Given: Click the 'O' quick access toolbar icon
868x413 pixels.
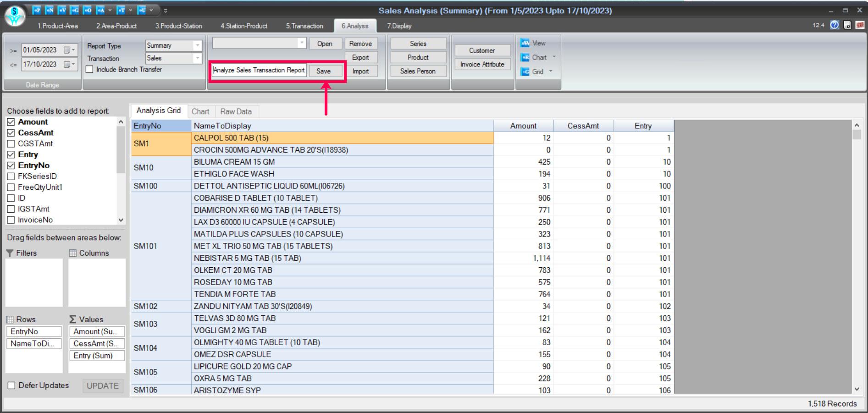Looking at the screenshot, I should coord(88,10).
